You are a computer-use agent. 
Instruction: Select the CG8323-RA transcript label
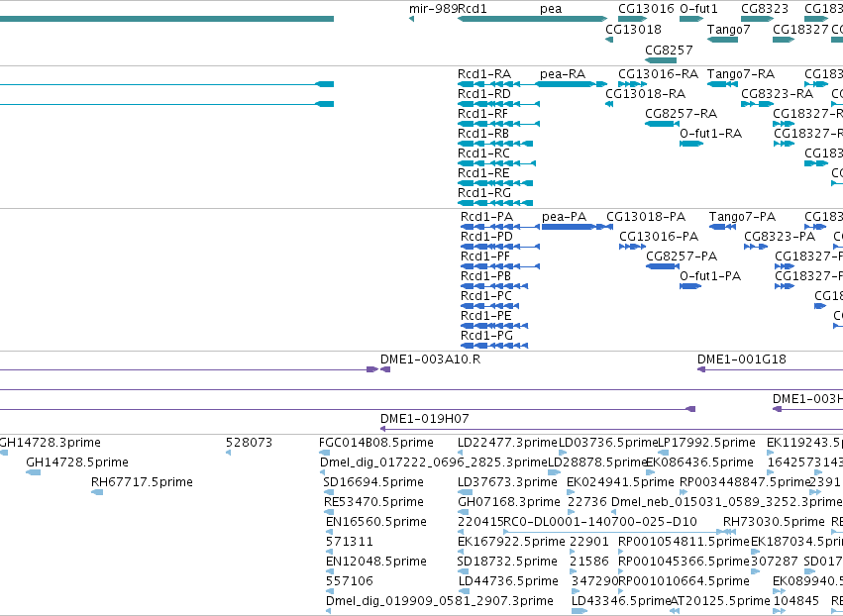click(778, 94)
